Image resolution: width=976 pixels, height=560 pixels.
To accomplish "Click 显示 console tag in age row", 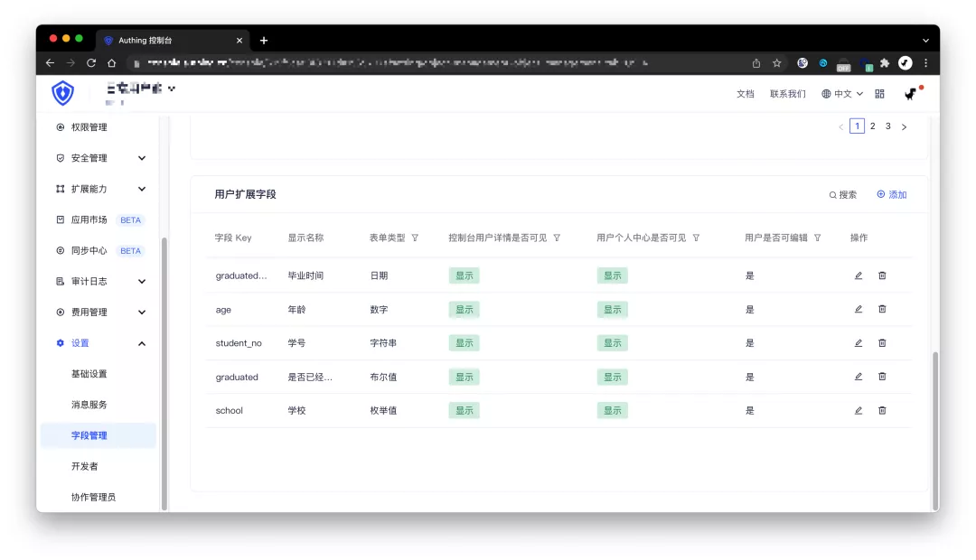I will point(465,309).
